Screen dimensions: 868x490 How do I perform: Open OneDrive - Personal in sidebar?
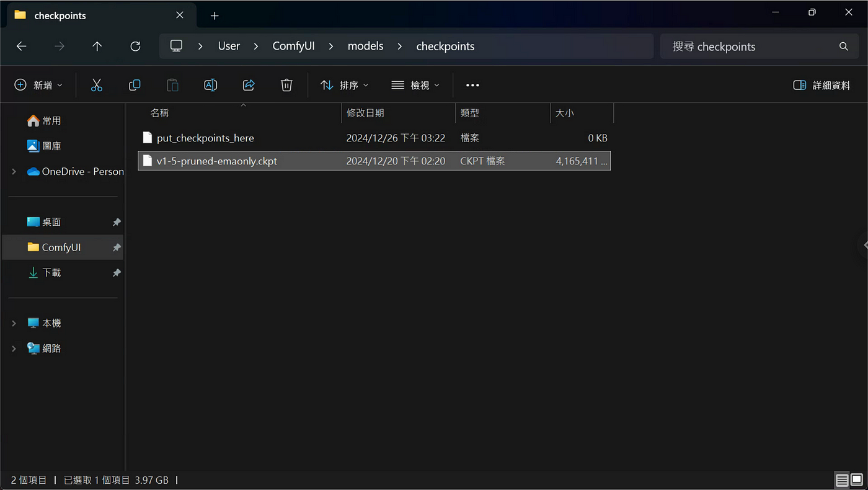click(75, 171)
